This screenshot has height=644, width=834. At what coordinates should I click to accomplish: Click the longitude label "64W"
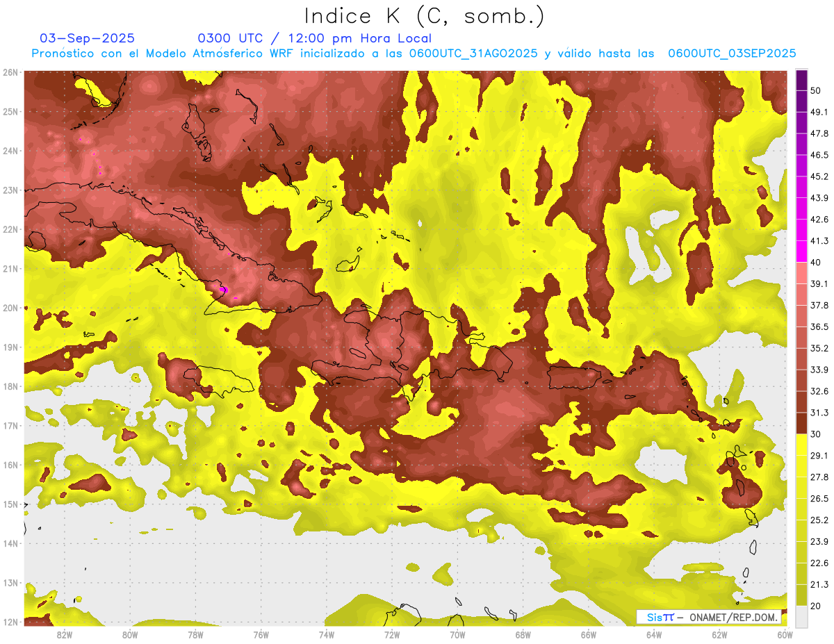[654, 635]
